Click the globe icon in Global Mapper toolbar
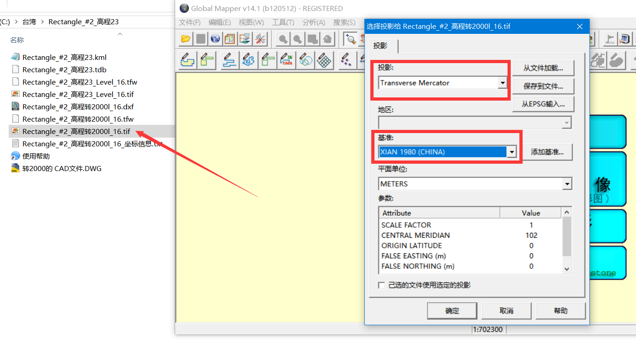 pos(215,39)
